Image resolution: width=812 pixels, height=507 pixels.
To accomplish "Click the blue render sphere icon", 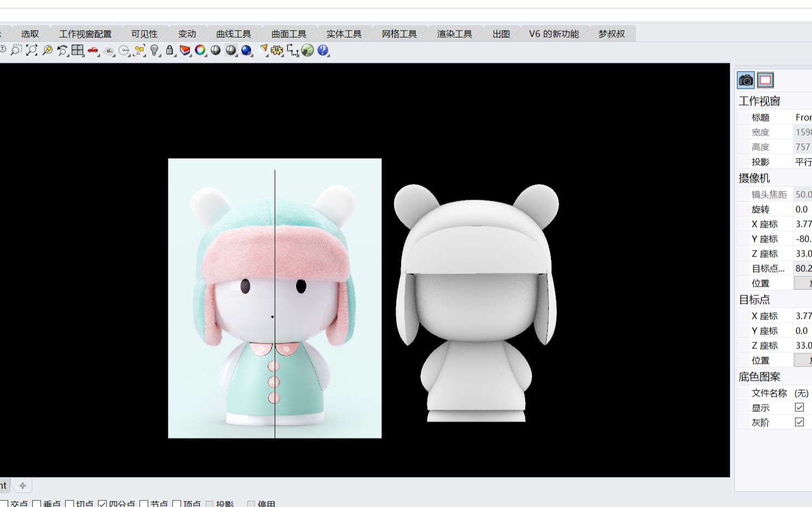I will (x=246, y=50).
